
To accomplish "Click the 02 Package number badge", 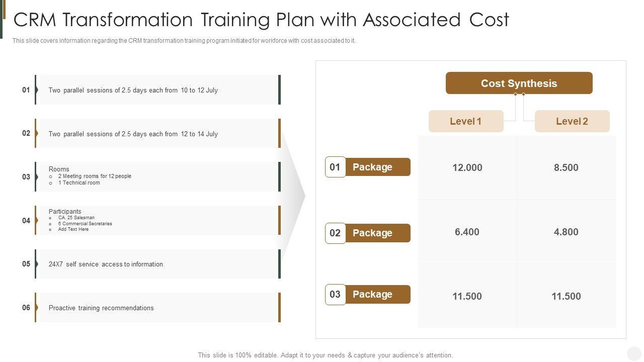I will [x=335, y=233].
